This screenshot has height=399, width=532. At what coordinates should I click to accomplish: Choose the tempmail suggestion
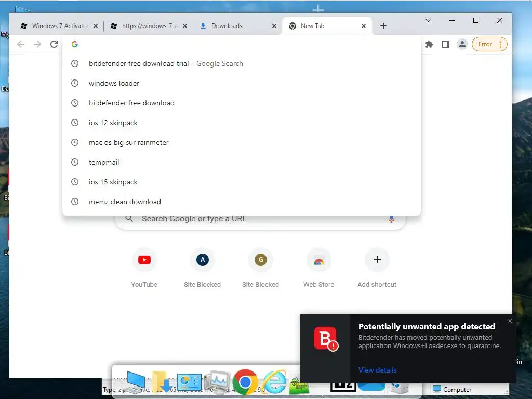pyautogui.click(x=242, y=162)
